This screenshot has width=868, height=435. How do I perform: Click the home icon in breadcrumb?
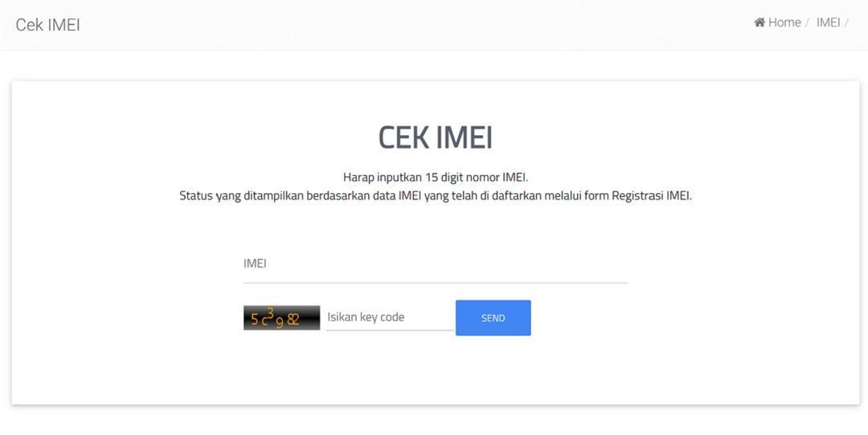coord(759,23)
